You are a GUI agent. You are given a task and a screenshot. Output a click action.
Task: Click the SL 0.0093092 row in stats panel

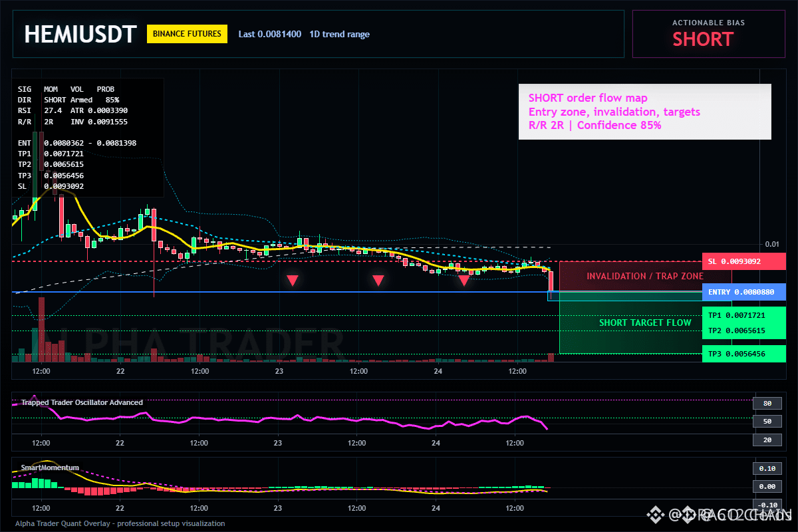point(51,186)
